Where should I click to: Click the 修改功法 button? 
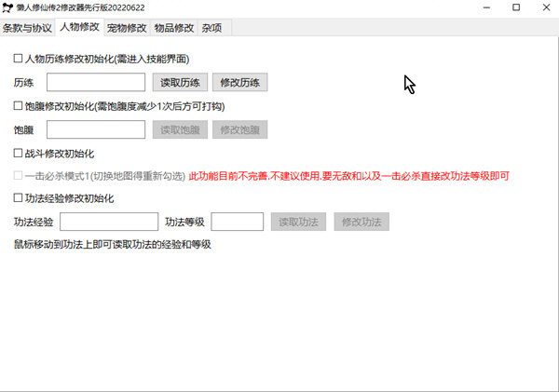pyautogui.click(x=361, y=222)
